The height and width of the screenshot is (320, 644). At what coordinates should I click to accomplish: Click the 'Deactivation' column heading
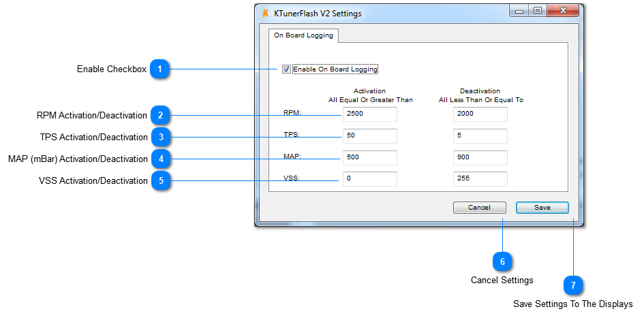480,91
